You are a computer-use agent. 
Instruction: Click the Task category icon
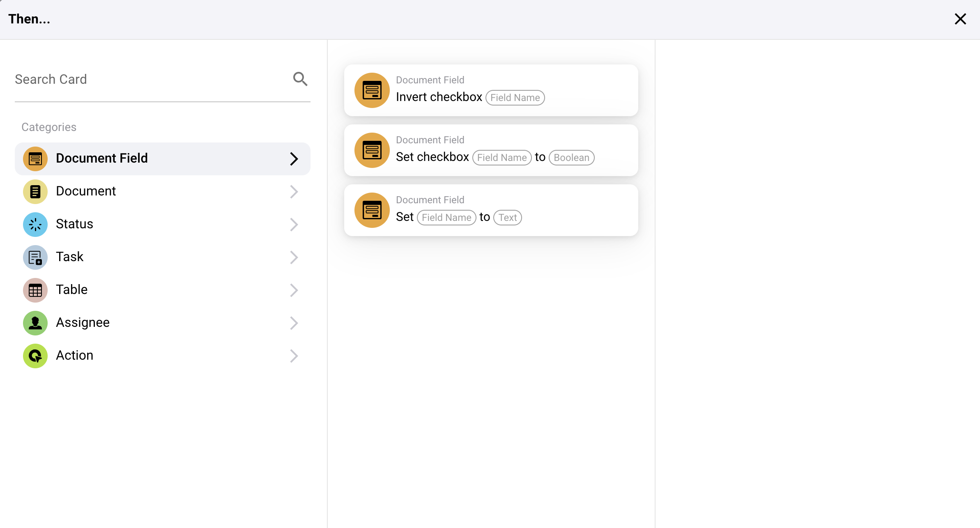click(35, 257)
